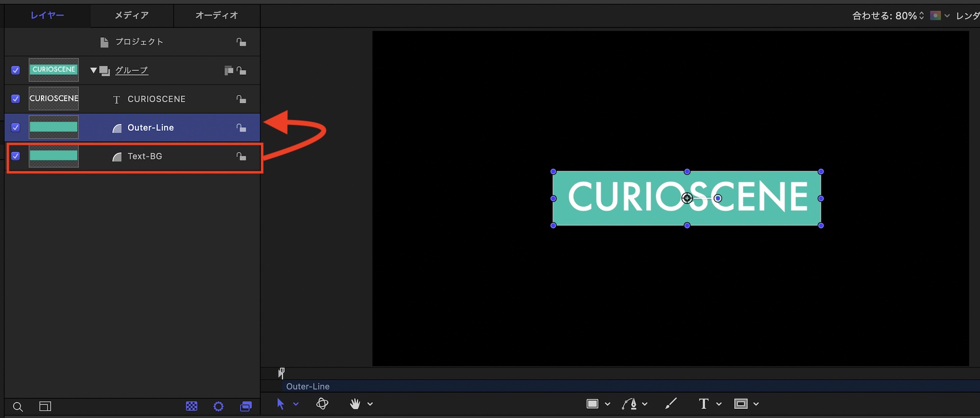Click the bottom-right handle of teal shape
Screen dimensions: 980x418
[821, 225]
